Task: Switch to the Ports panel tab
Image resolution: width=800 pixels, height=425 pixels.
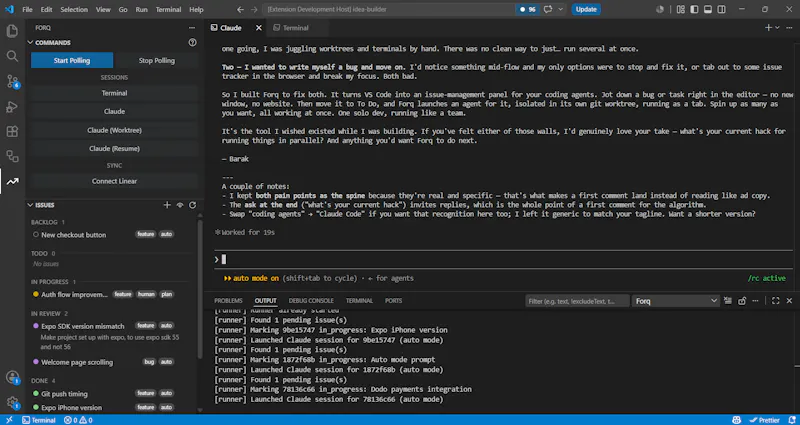Action: click(x=393, y=301)
